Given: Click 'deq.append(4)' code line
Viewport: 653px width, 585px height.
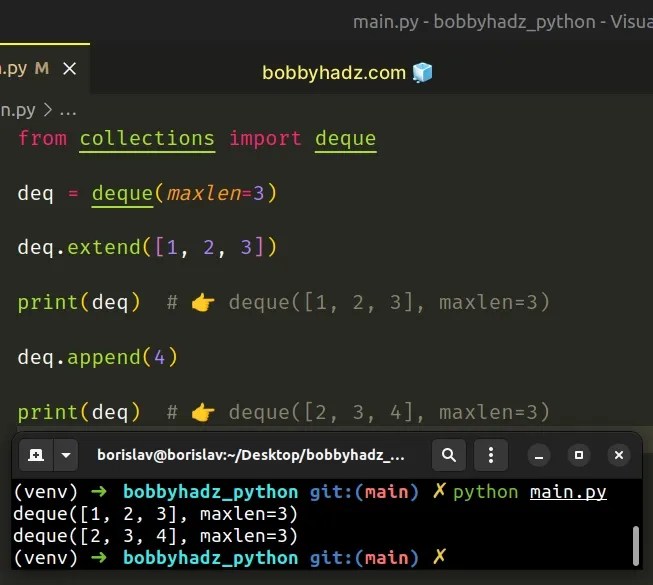Looking at the screenshot, I should point(98,357).
